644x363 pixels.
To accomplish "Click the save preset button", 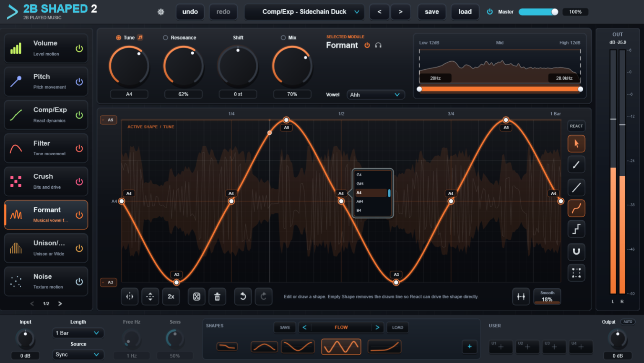I will (432, 12).
